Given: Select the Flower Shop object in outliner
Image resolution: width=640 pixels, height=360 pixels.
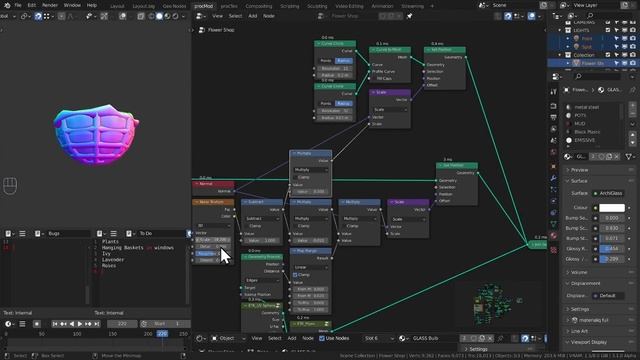Looking at the screenshot, I should [x=593, y=63].
